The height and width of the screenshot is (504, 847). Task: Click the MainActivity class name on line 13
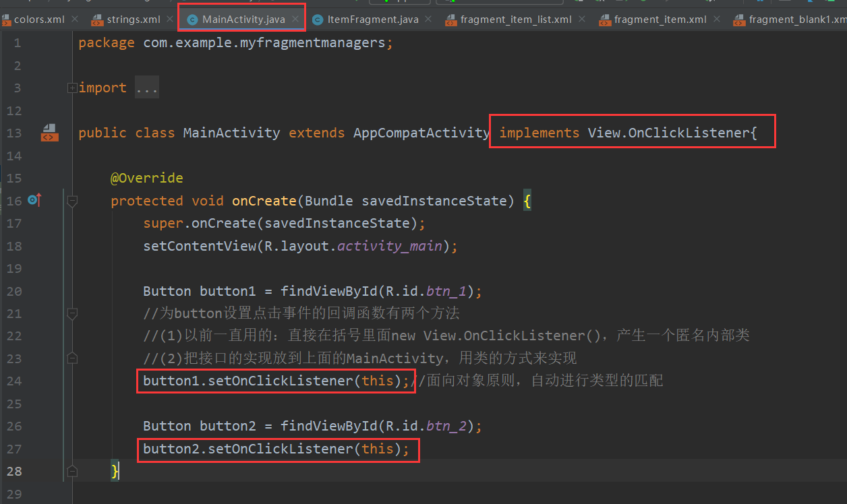(x=231, y=133)
